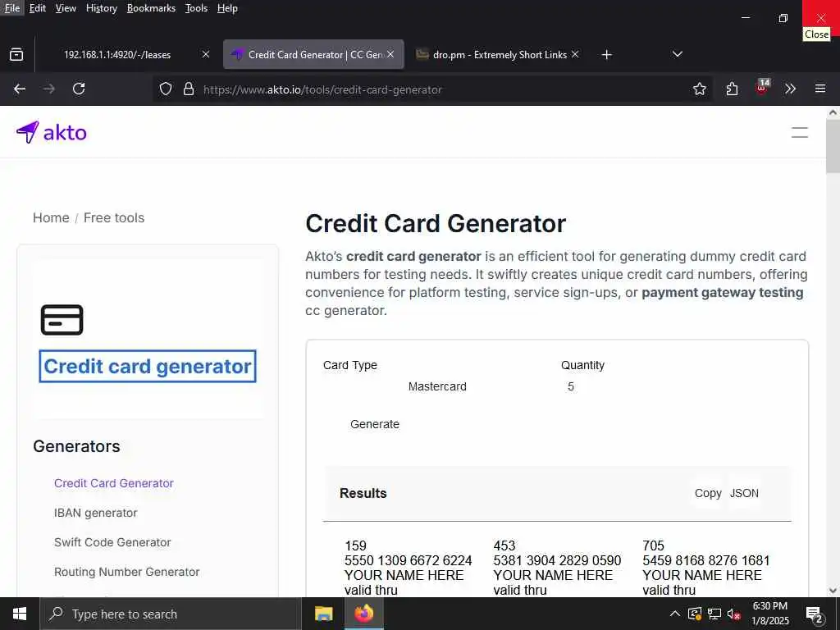Close the 192.168.1.1 leases tab
This screenshot has height=630, width=840.
[206, 55]
